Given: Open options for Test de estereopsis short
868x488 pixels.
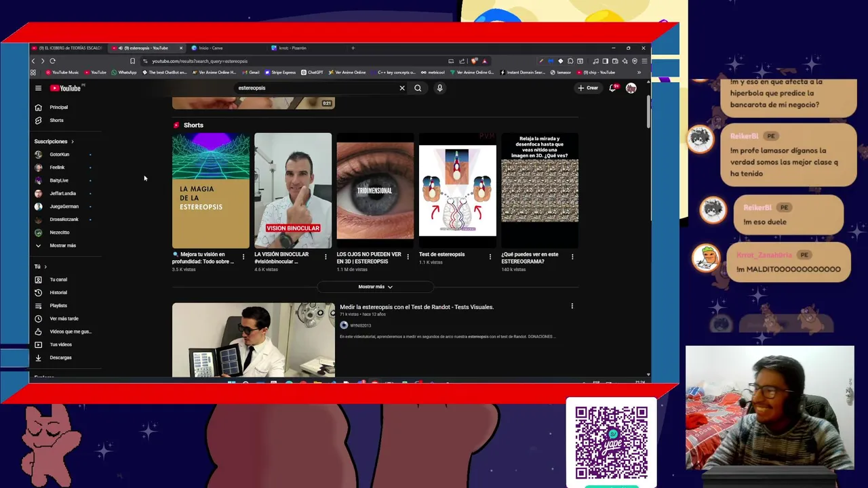Looking at the screenshot, I should coord(490,257).
